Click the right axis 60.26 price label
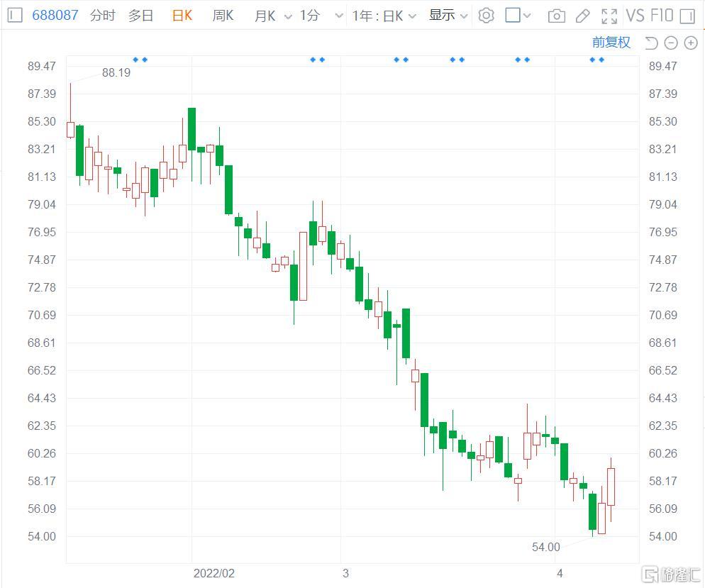The height and width of the screenshot is (588, 705). tap(662, 453)
